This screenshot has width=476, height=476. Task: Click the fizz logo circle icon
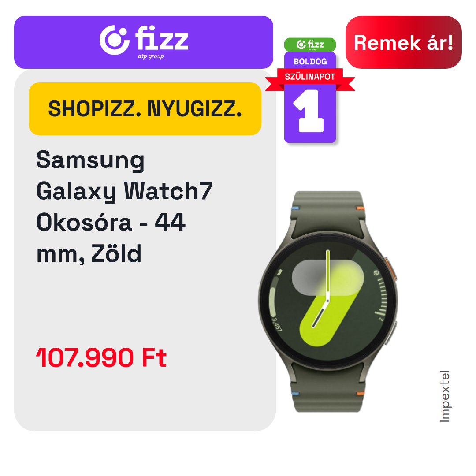pyautogui.click(x=115, y=40)
